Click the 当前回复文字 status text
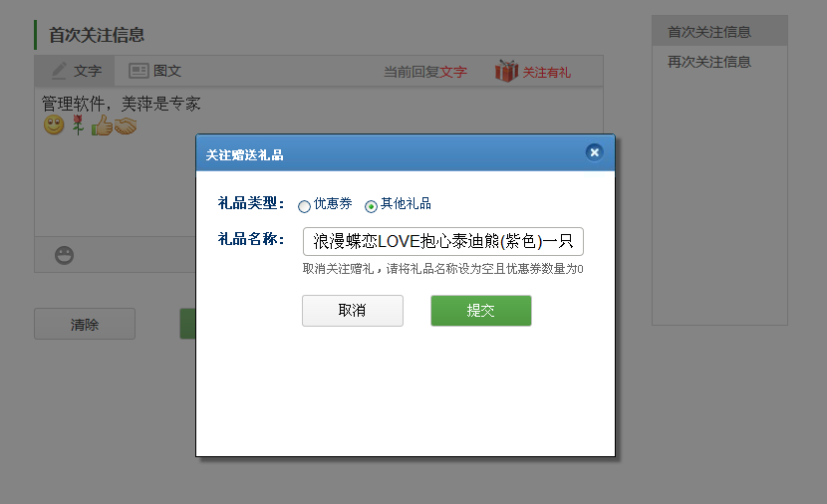 point(425,72)
